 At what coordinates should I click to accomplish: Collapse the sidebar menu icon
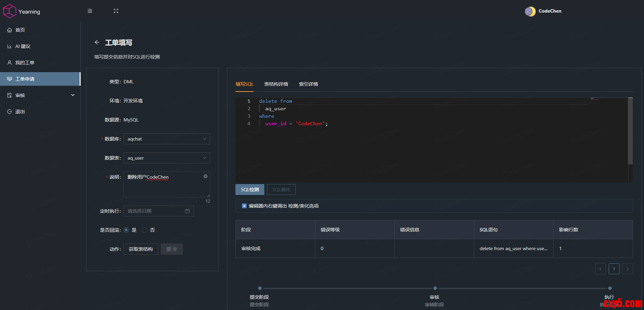[x=90, y=11]
